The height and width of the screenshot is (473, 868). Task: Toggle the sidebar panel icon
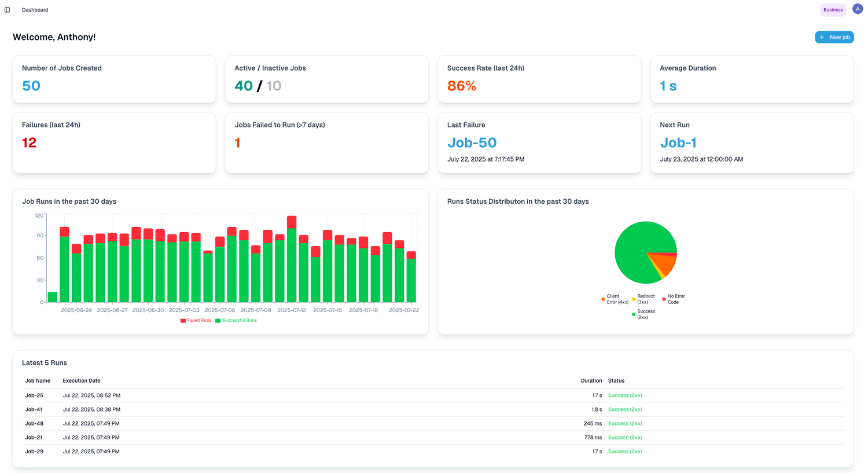(x=7, y=10)
